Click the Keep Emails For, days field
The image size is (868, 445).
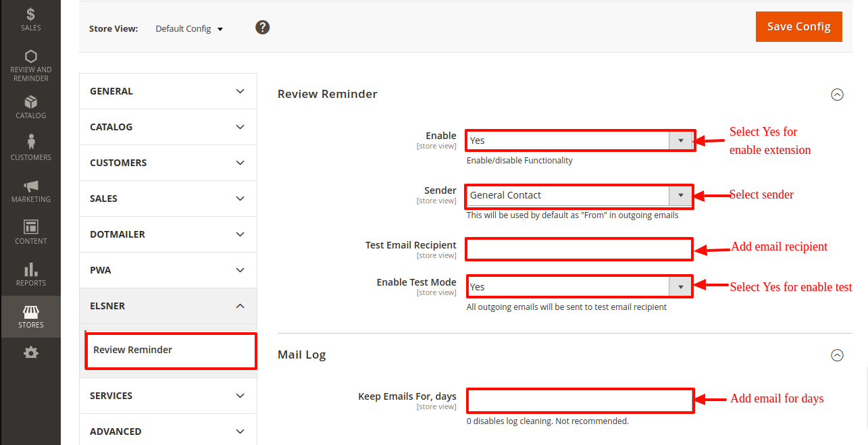[580, 400]
